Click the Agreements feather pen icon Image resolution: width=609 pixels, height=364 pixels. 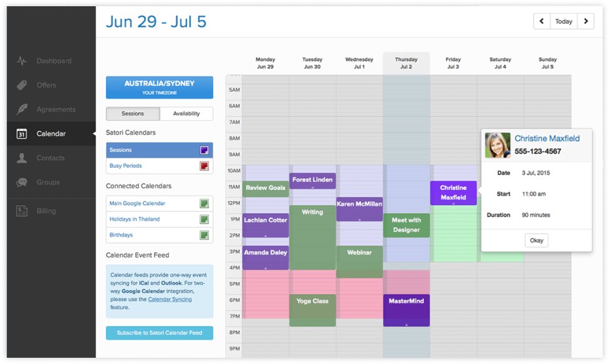pos(22,110)
